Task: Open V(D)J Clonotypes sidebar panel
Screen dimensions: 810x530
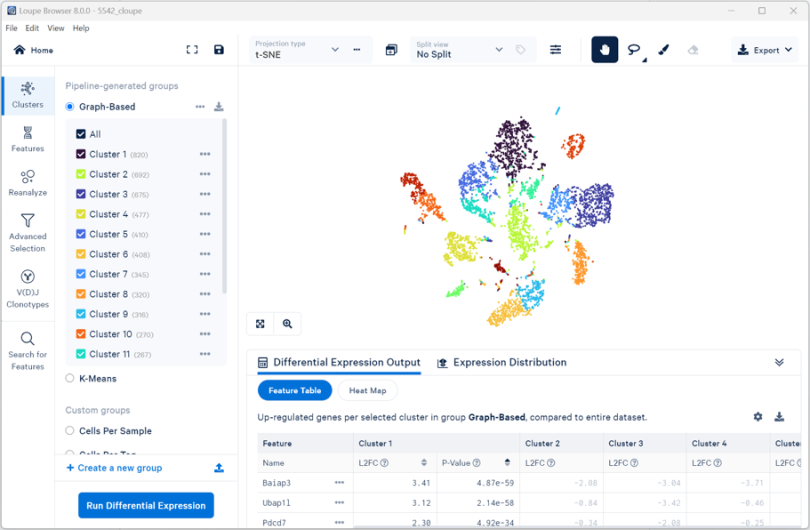Action: (27, 289)
